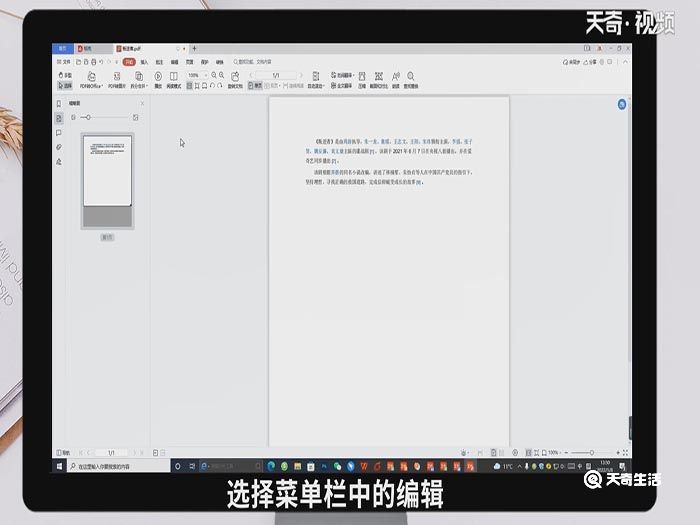
Task: Click the ribbon page number field 1/1
Action: click(276, 75)
